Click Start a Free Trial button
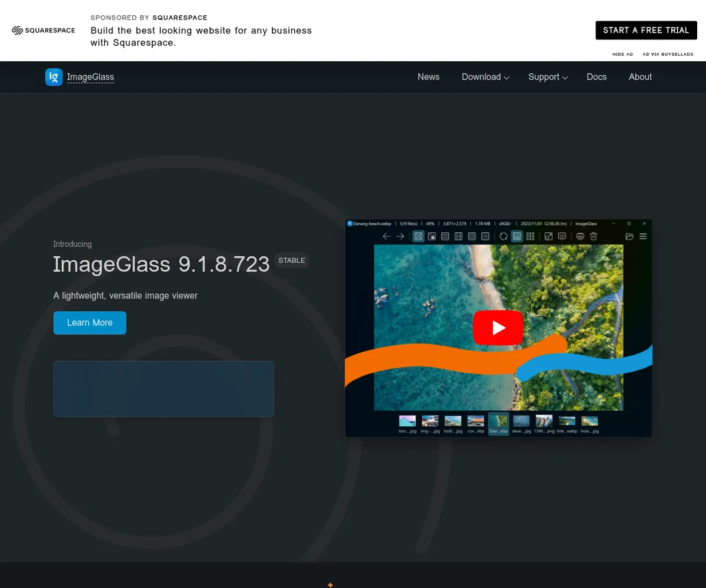This screenshot has height=588, width=706. [x=646, y=31]
